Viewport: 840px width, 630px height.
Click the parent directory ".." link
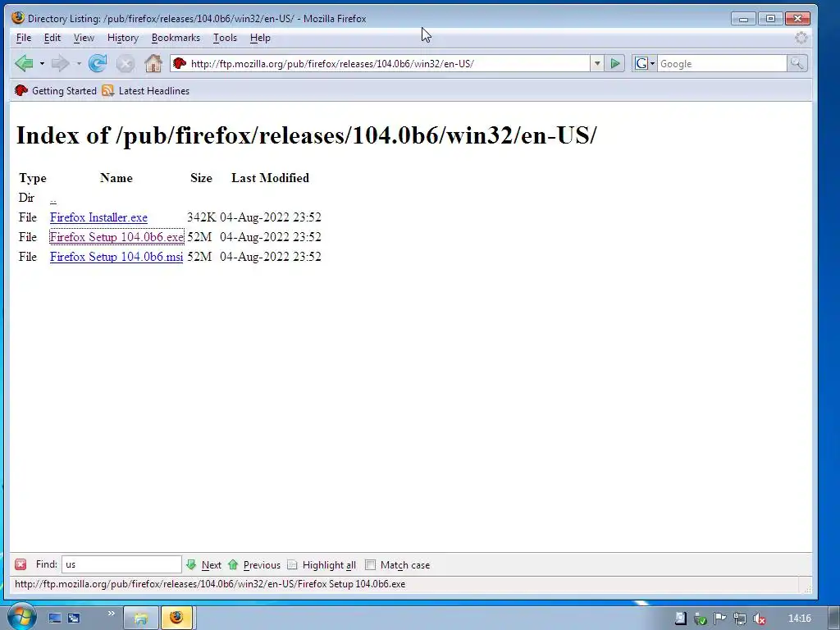pyautogui.click(x=53, y=199)
